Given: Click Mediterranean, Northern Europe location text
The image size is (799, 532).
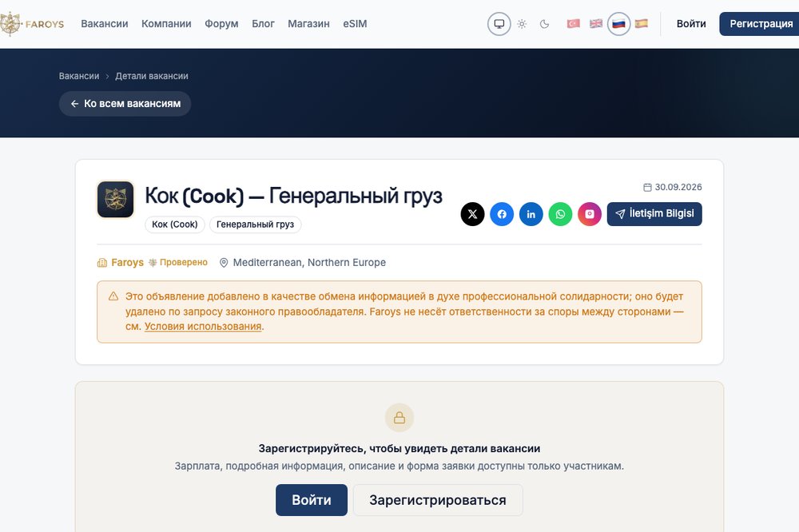Looking at the screenshot, I should point(309,263).
